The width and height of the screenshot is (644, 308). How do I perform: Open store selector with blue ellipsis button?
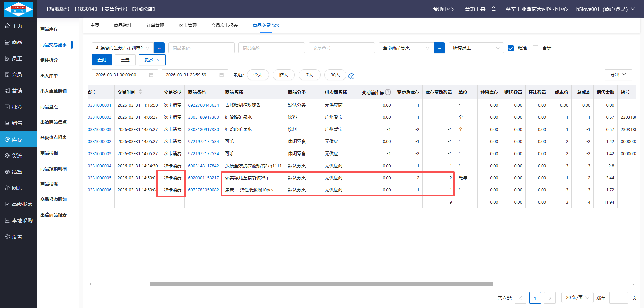pos(159,48)
